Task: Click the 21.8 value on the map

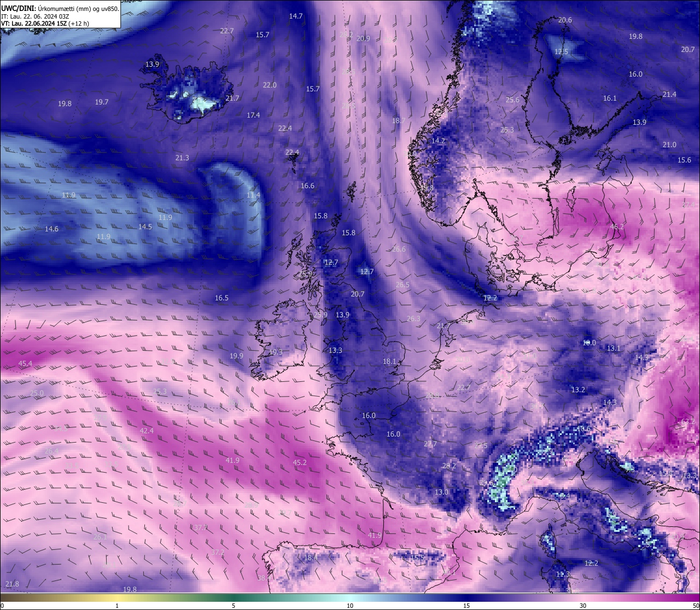Action: pyautogui.click(x=12, y=584)
